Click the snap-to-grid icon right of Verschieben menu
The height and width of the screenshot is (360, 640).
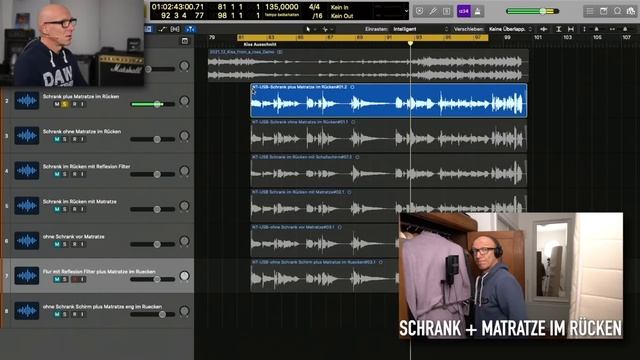tap(544, 29)
